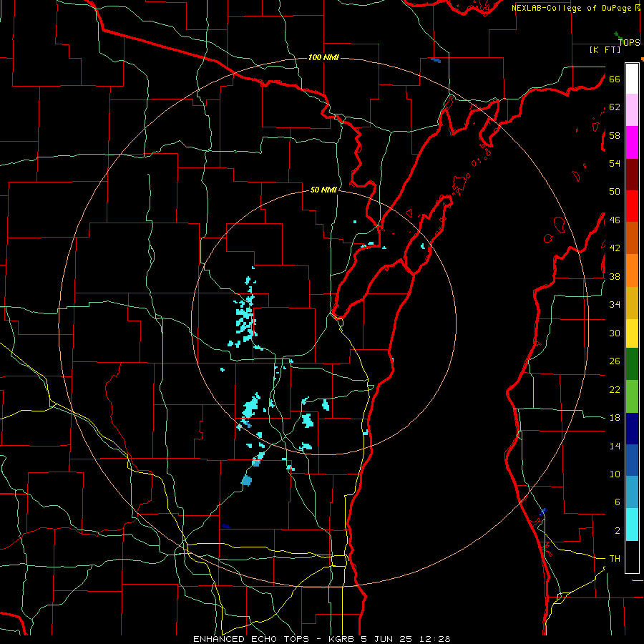Click the light pink swatch at 62
This screenshot has height=644, width=644.
click(x=632, y=109)
